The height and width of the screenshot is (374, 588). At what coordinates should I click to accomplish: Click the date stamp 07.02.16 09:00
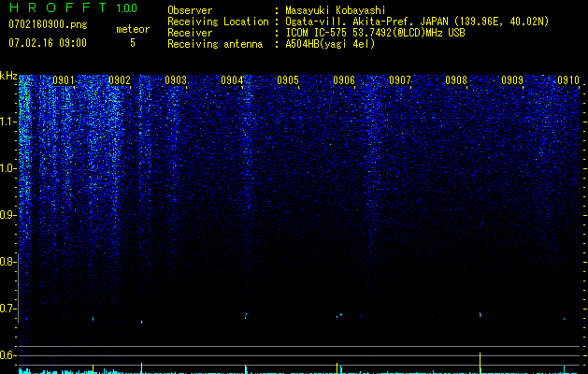click(x=48, y=43)
